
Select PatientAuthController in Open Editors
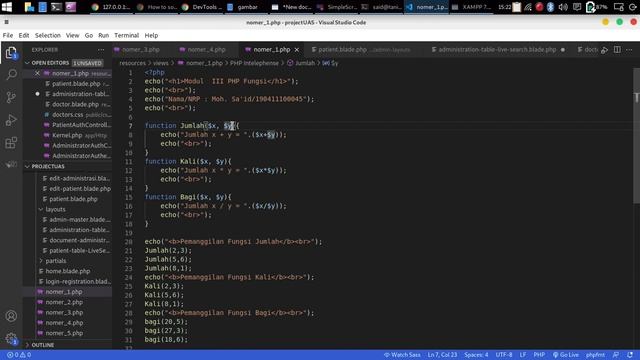point(81,125)
